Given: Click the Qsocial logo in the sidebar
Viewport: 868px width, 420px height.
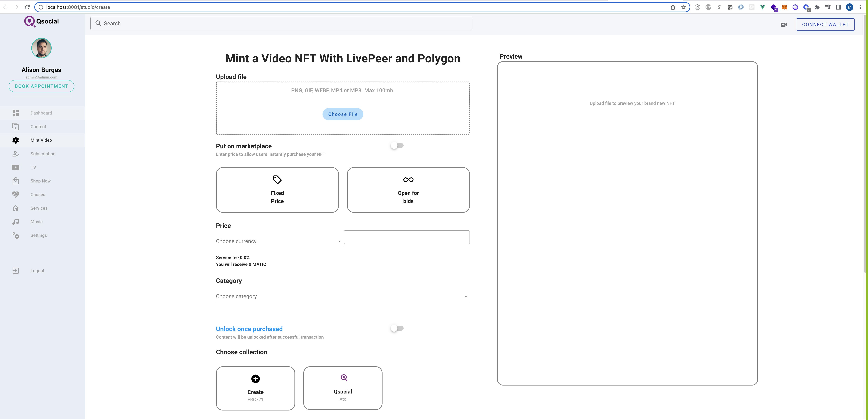Looking at the screenshot, I should click(41, 22).
